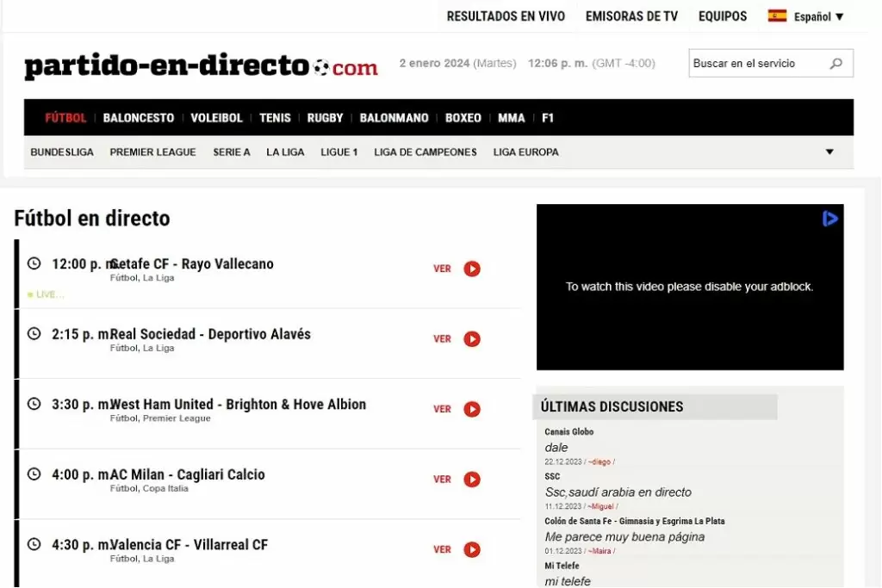Open the LA LIGA submenu link
This screenshot has width=882, height=588.
pos(285,152)
